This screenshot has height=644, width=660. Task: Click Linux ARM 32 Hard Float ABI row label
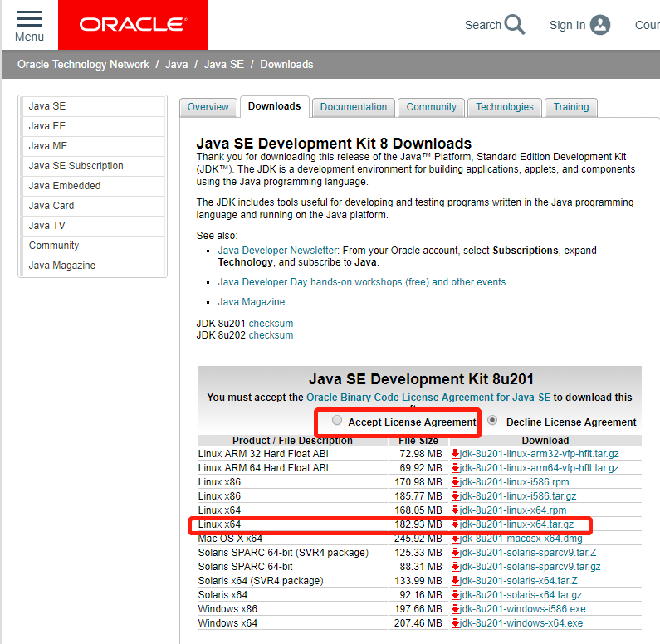click(x=263, y=454)
